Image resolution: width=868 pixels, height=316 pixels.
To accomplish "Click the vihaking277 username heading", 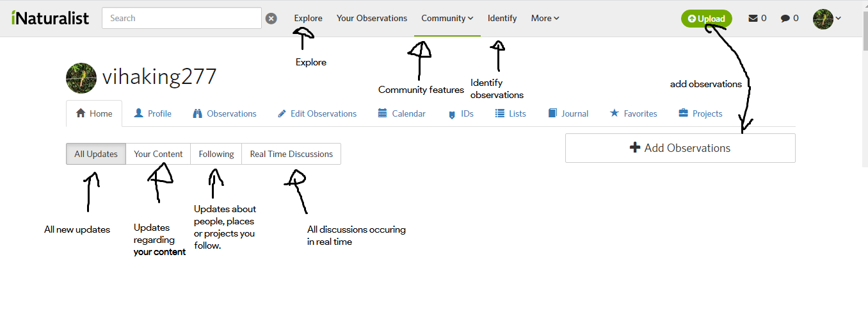I will (x=159, y=76).
